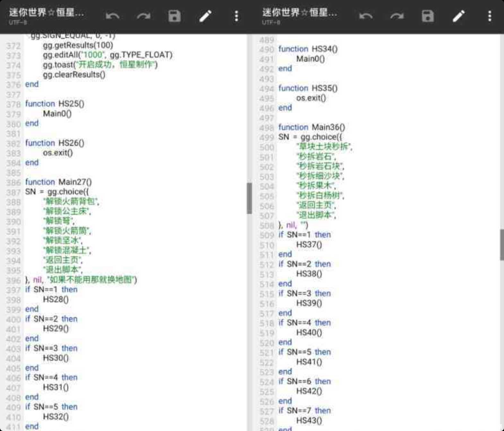This screenshot has width=504, height=431.
Task: Click '秒拆果木' string on line 504
Action: 316,186
